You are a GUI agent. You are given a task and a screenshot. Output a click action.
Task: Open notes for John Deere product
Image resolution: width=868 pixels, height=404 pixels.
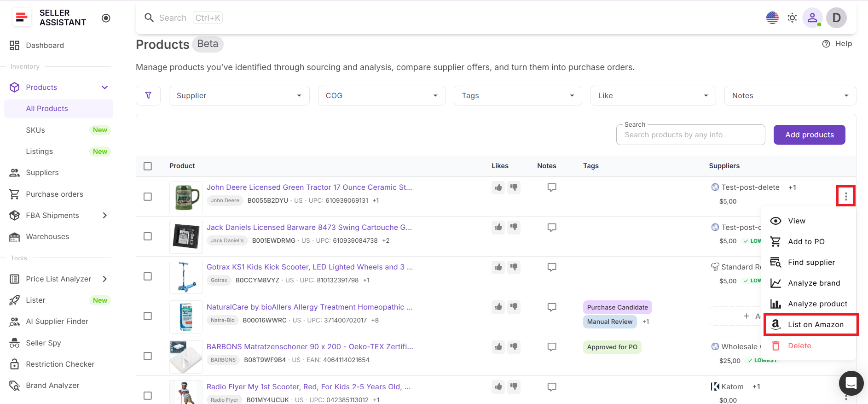point(552,187)
